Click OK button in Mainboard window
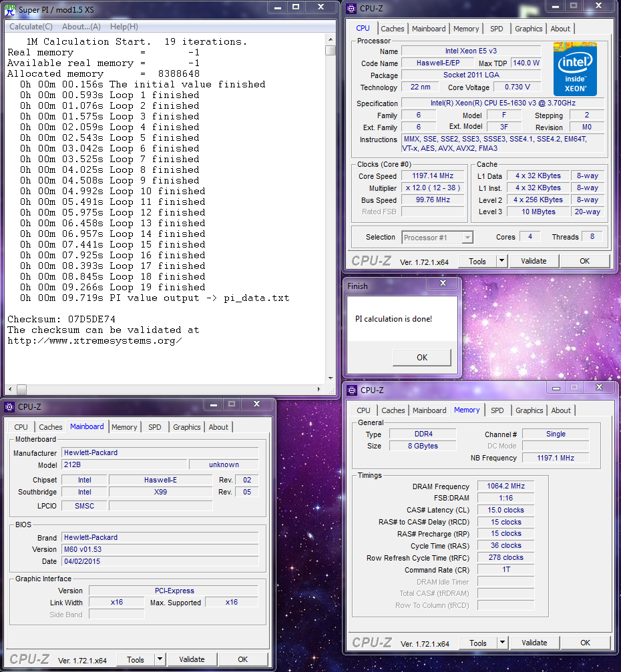Image resolution: width=621 pixels, height=672 pixels. 243,659
